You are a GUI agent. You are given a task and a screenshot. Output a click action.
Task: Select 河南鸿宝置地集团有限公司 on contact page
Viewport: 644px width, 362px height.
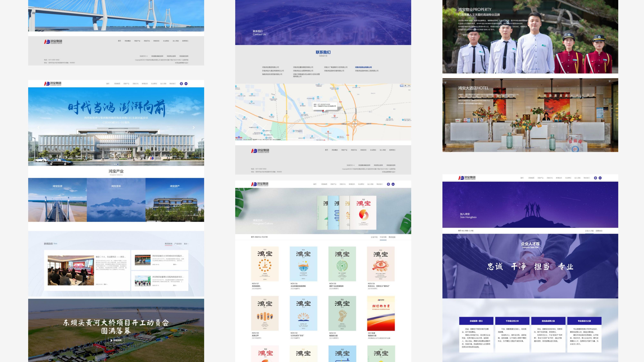point(303,67)
